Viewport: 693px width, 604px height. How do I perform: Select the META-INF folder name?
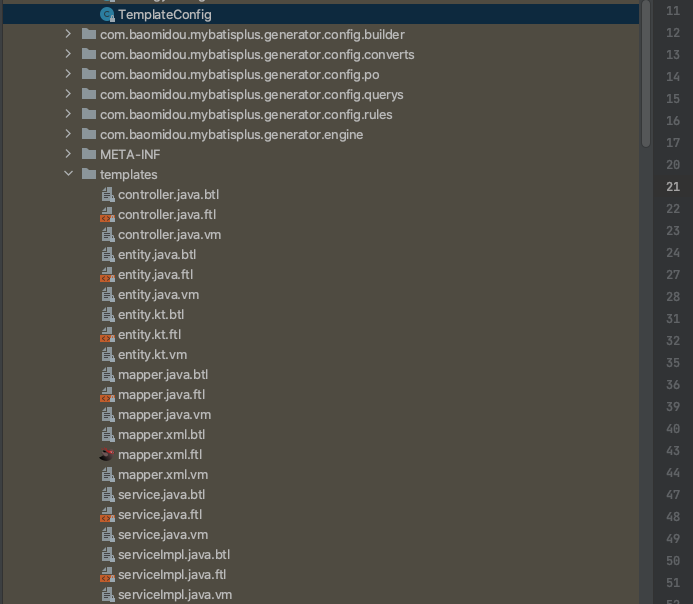click(130, 154)
